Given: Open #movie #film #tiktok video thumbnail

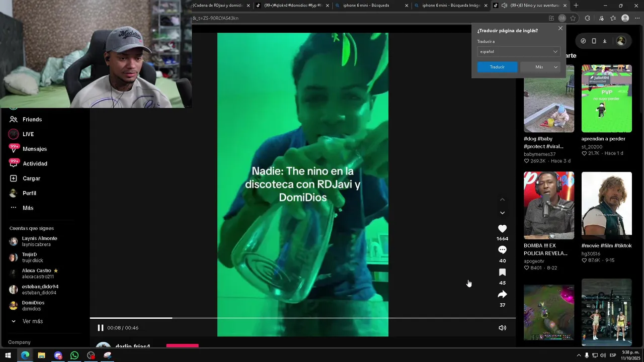Looking at the screenshot, I should pyautogui.click(x=607, y=205).
